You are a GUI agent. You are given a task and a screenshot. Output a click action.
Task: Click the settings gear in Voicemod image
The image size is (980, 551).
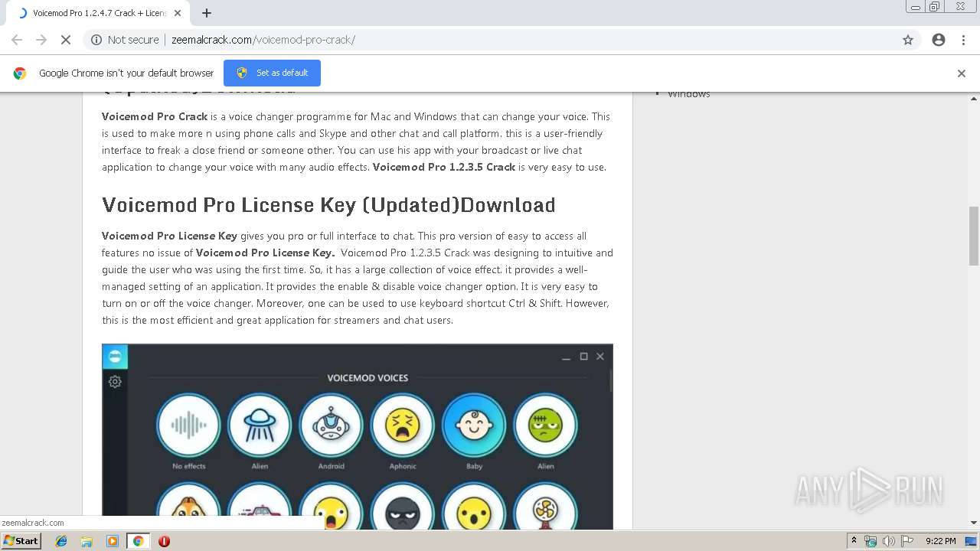pos(115,382)
